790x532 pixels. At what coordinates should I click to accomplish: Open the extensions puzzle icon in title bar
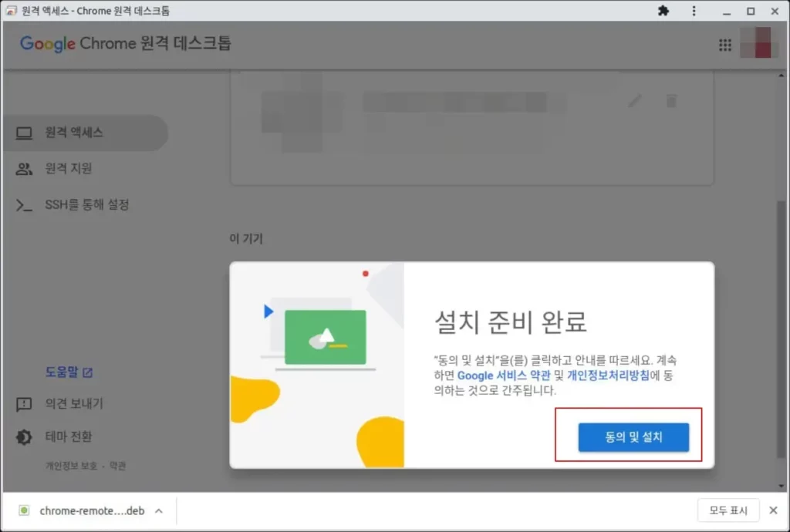coord(663,11)
